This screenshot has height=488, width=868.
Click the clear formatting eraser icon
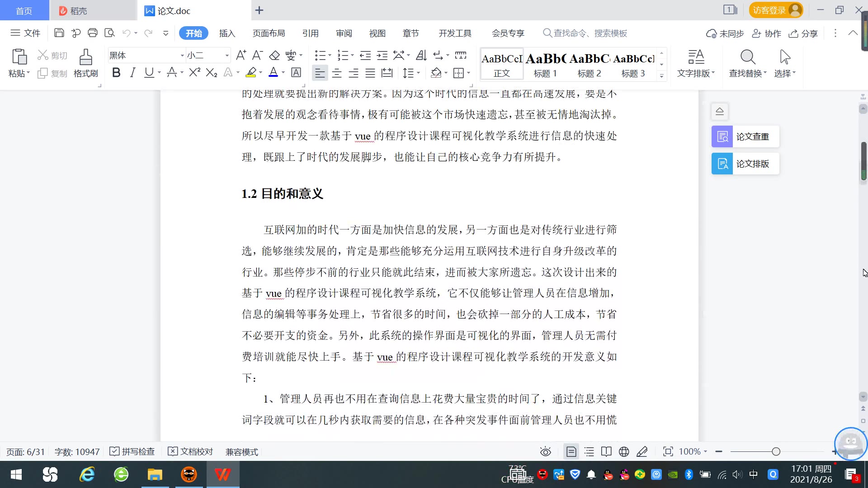(x=274, y=55)
